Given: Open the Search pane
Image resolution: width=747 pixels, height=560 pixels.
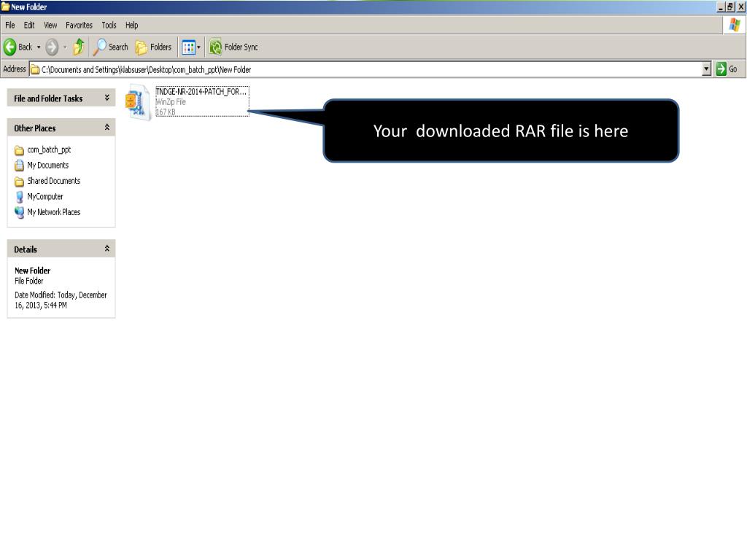Looking at the screenshot, I should (x=111, y=47).
